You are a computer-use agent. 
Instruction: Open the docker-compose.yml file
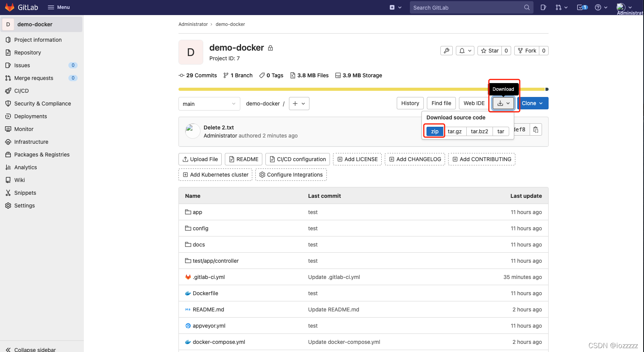point(219,342)
